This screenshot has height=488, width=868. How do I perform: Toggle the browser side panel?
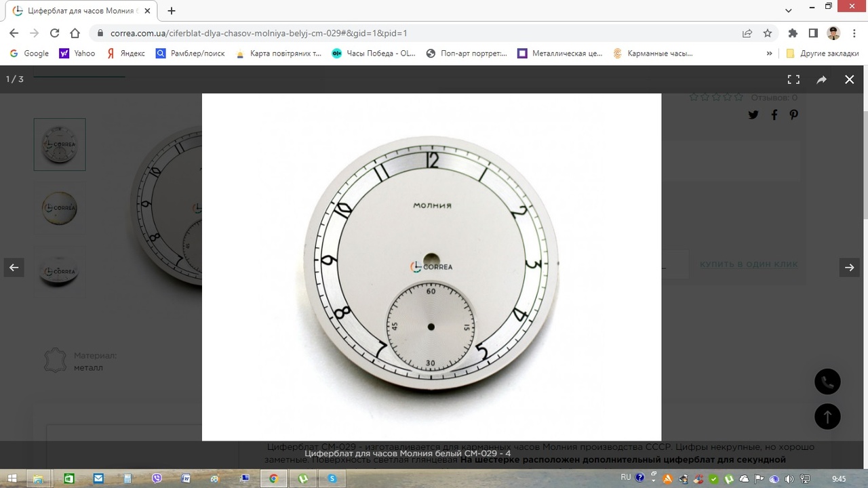[813, 33]
